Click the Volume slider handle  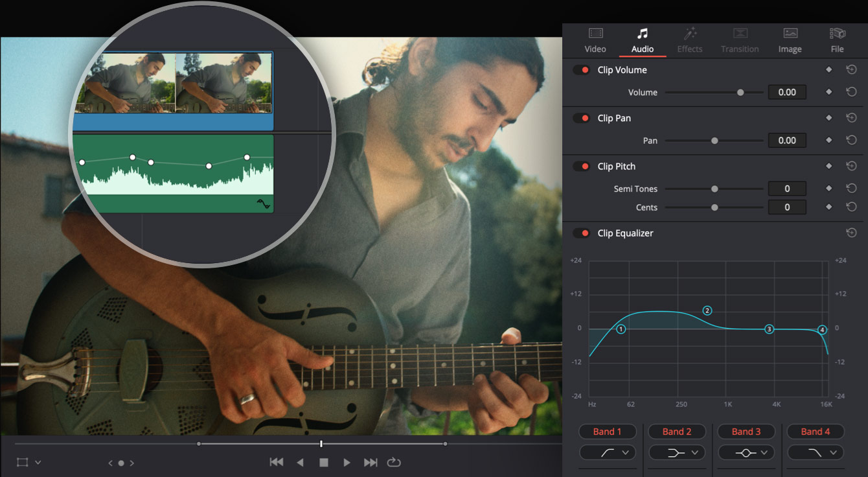click(740, 92)
